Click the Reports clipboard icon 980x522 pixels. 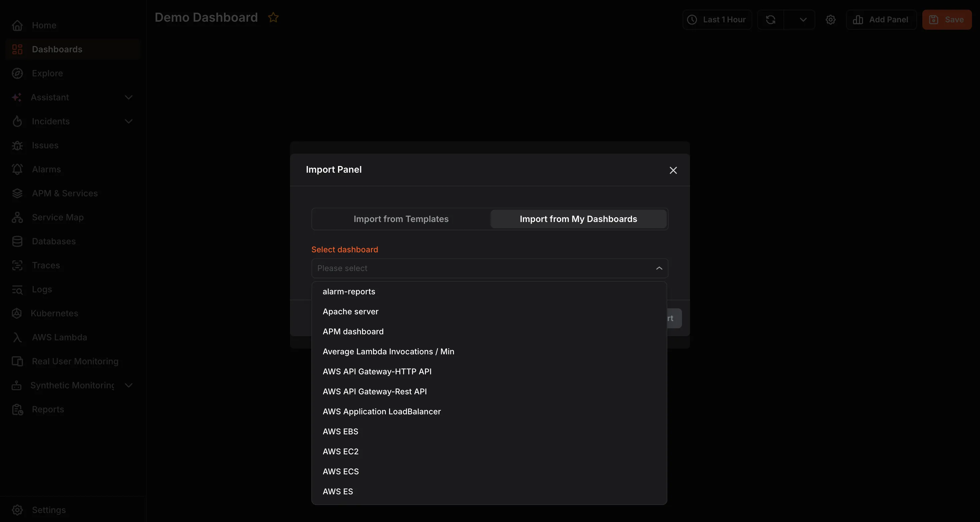pyautogui.click(x=17, y=409)
